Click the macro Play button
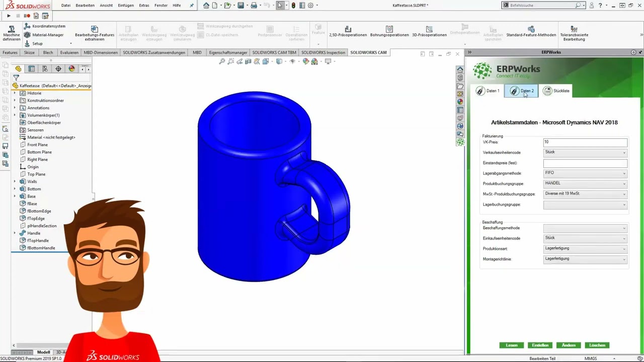Screen dimensions: 644x362 pyautogui.click(x=9, y=16)
